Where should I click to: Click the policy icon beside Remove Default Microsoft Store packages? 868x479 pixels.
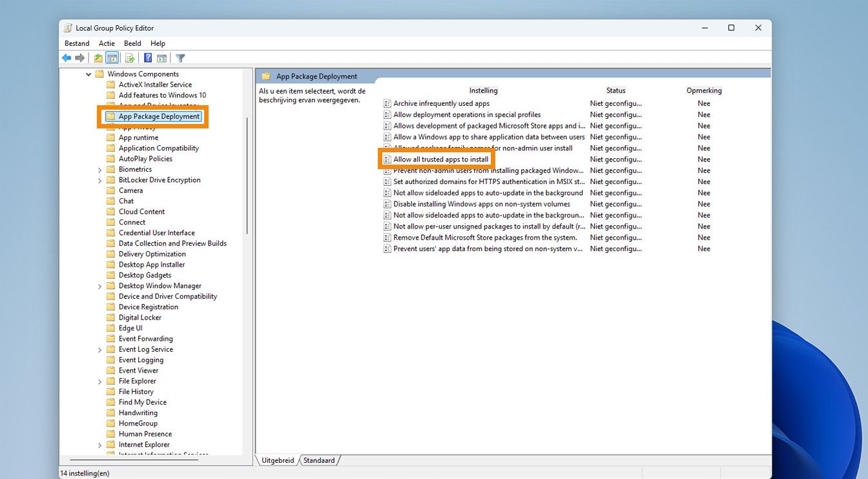(x=387, y=238)
